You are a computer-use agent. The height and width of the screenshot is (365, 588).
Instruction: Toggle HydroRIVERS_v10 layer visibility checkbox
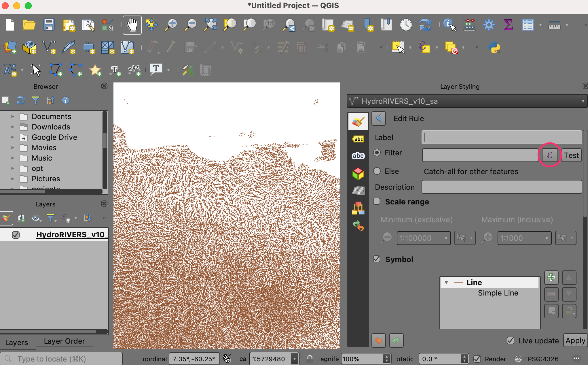(16, 235)
